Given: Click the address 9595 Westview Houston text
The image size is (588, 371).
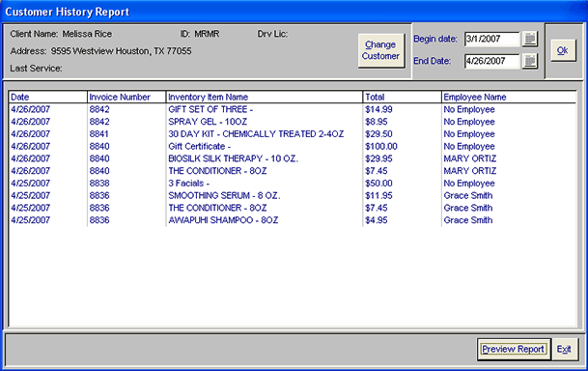Looking at the screenshot, I should pyautogui.click(x=100, y=51).
